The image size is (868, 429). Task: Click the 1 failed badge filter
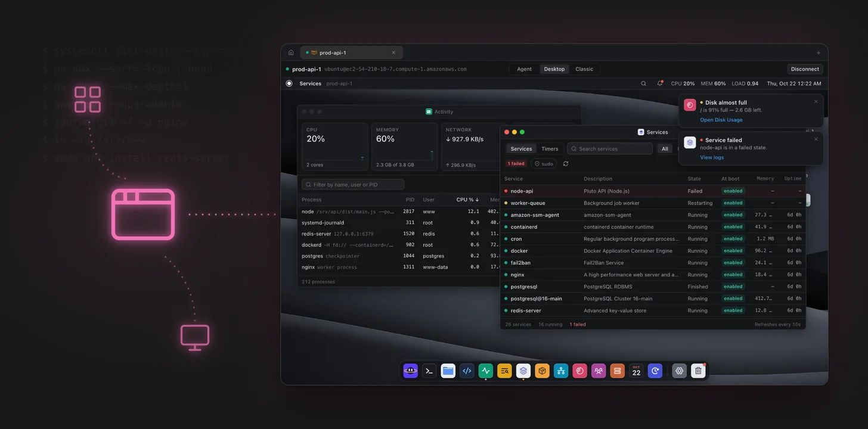coord(516,164)
